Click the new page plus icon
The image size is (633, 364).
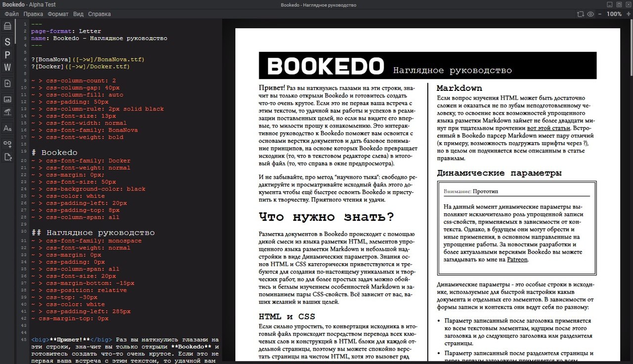coord(7,83)
